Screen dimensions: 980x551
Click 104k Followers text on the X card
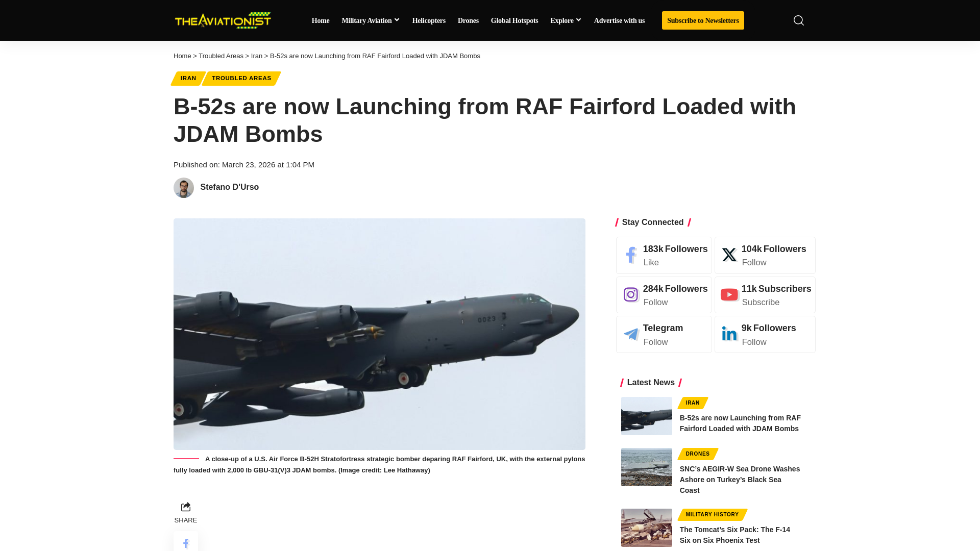tap(774, 249)
